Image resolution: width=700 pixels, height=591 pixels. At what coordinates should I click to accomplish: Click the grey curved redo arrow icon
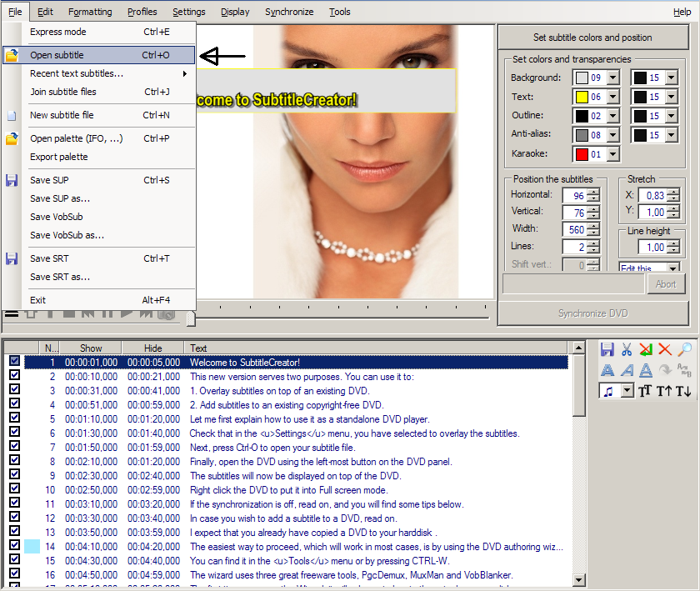click(665, 370)
